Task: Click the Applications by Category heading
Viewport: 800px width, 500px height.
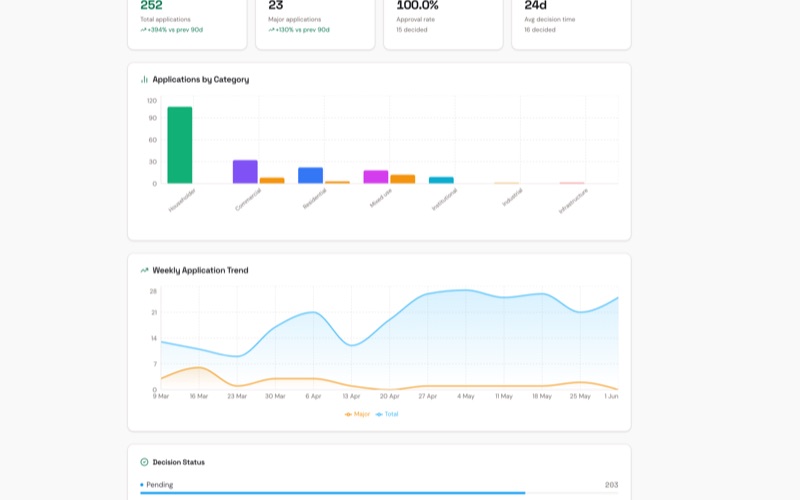Action: point(201,80)
